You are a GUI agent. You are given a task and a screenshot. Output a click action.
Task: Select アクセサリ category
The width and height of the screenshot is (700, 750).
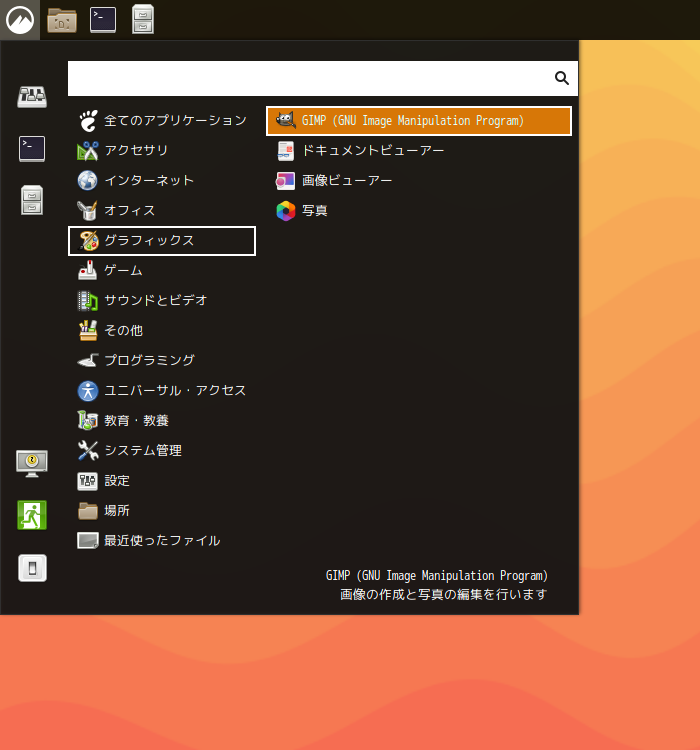(x=162, y=151)
